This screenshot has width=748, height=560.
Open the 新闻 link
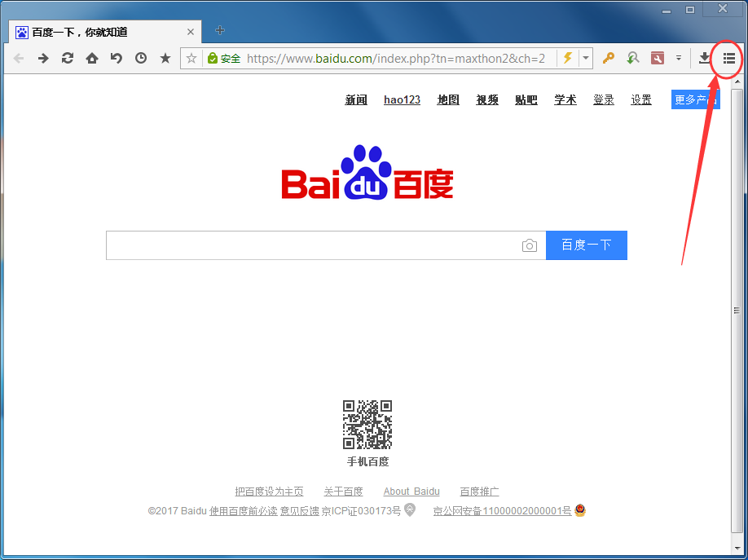[356, 99]
